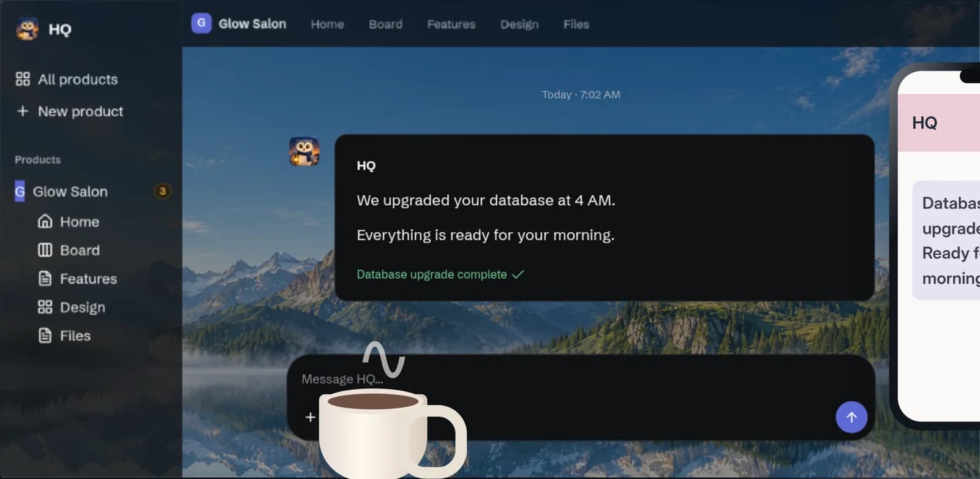Click the Board columns icon in sidebar
Image resolution: width=980 pixels, height=479 pixels.
tap(45, 250)
